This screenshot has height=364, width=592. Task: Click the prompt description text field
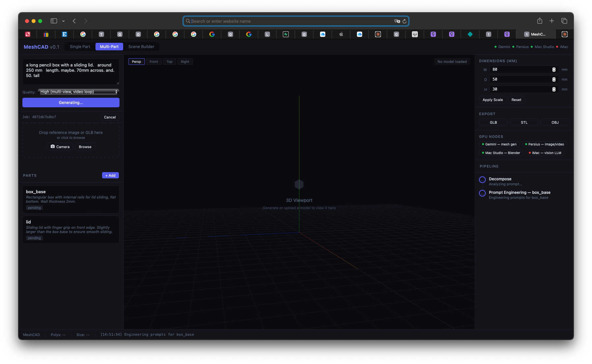click(x=71, y=72)
